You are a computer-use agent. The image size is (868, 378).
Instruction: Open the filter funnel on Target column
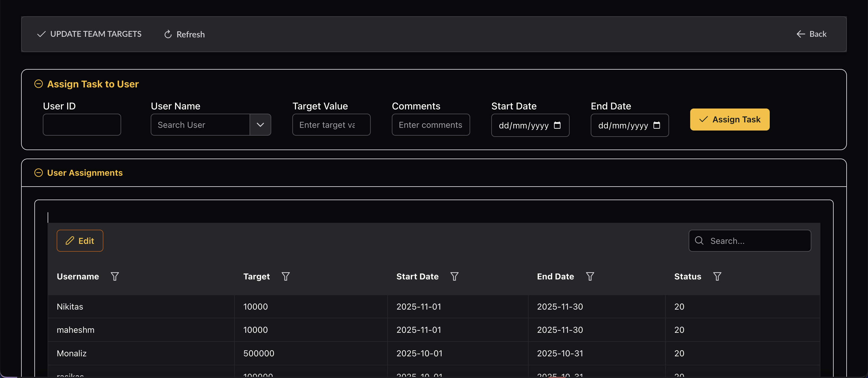(x=285, y=276)
